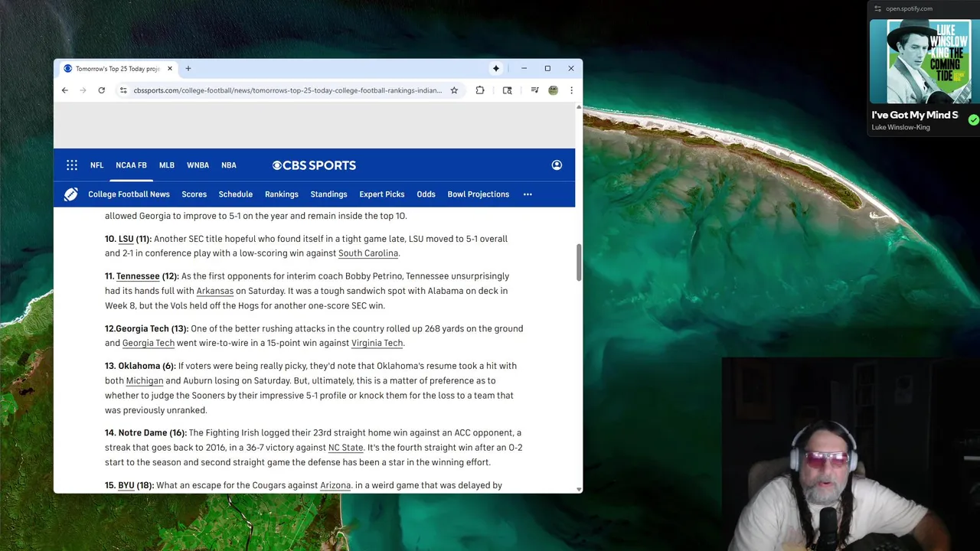Follow the LSU team link
This screenshot has height=551, width=980.
tap(126, 239)
